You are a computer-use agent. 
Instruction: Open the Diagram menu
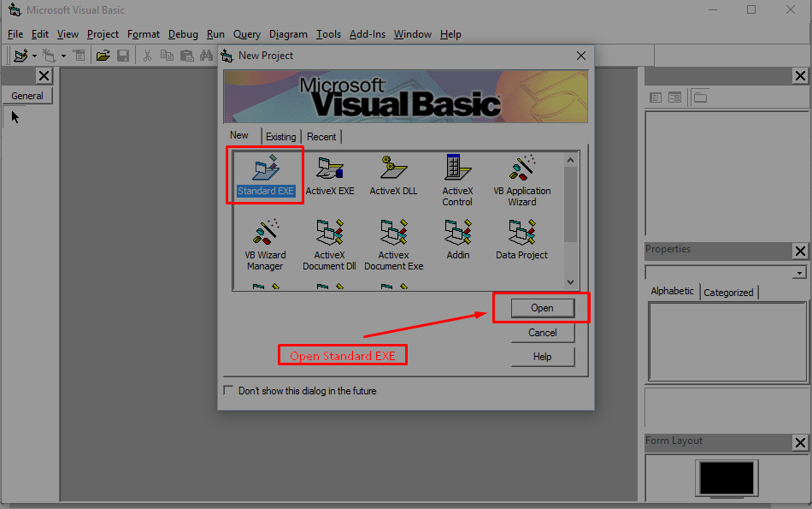[288, 34]
